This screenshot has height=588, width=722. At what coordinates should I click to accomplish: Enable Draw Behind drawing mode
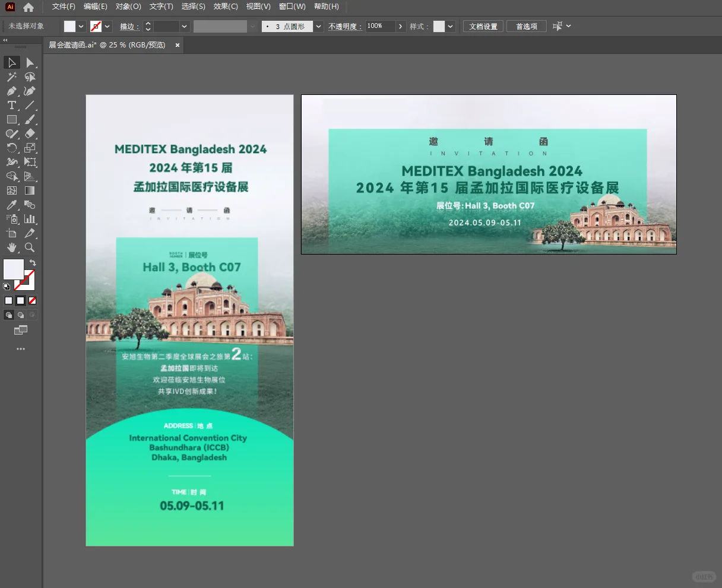tap(21, 314)
